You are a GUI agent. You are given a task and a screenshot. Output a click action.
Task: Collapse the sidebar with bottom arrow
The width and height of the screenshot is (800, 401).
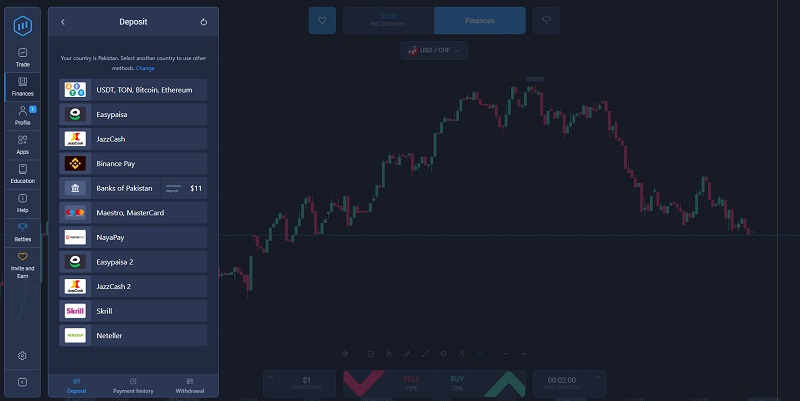point(22,382)
